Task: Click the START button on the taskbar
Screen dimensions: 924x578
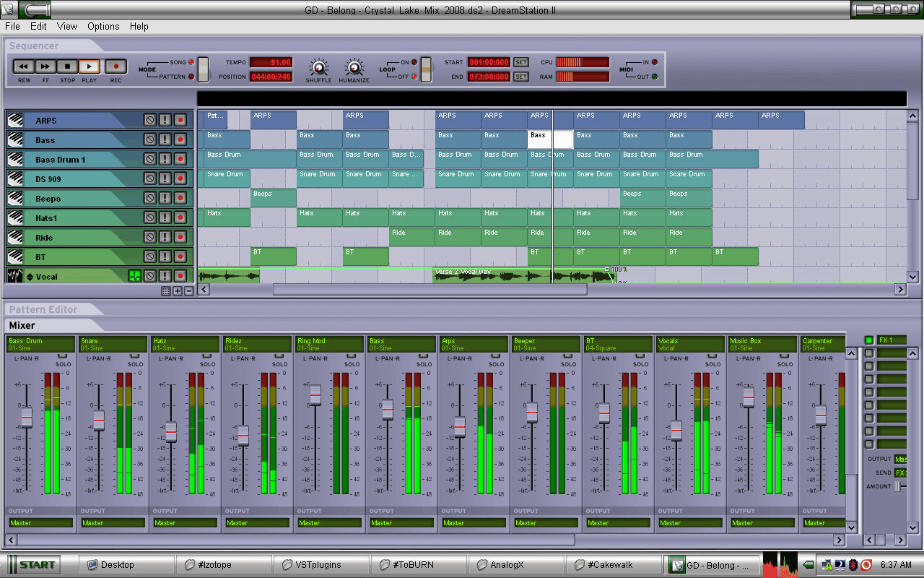Action: pos(33,564)
